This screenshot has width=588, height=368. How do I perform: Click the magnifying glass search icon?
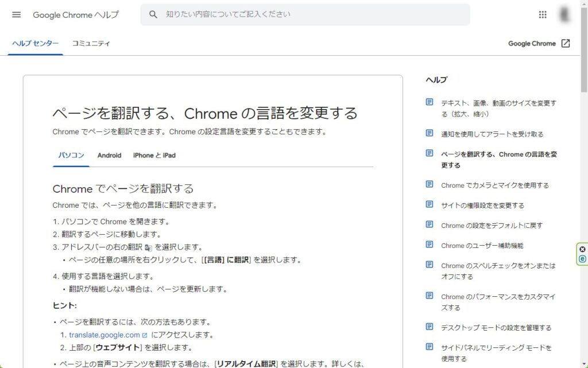pos(153,15)
